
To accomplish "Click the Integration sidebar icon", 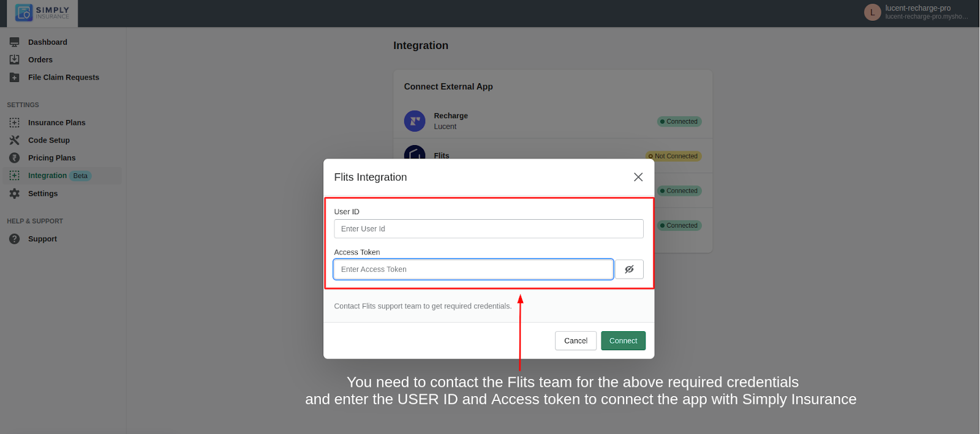I will click(15, 175).
